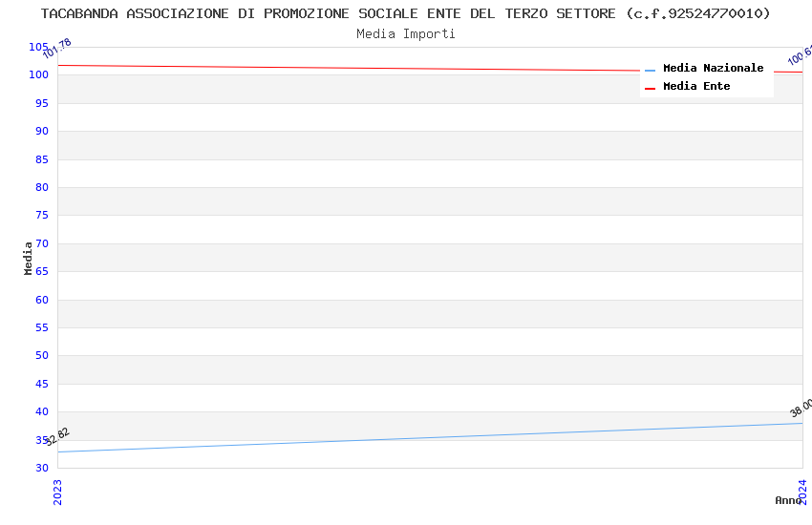Viewport: 812px width, 525px height.
Task: Click the 75 y-axis tick label
Action: point(41,215)
